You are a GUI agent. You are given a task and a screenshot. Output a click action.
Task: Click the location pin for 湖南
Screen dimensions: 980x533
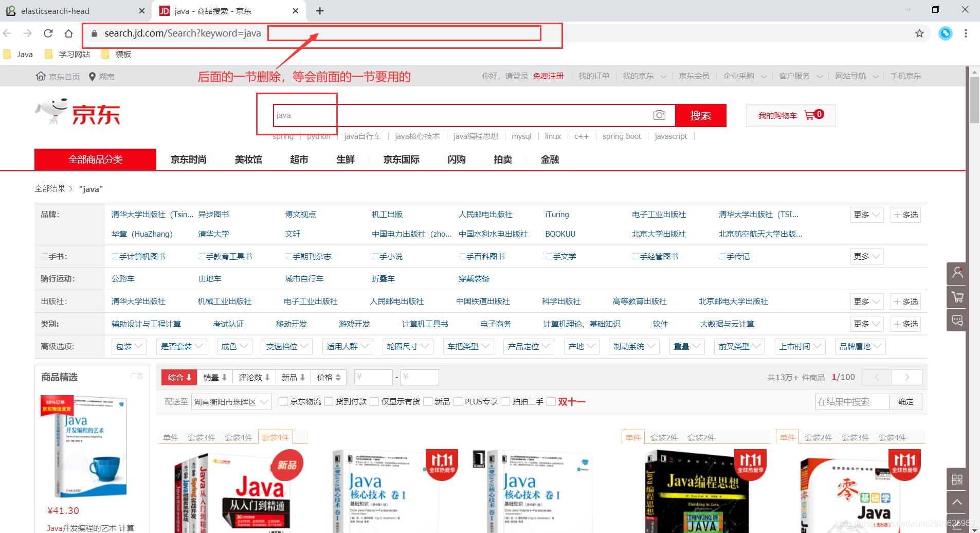point(92,77)
